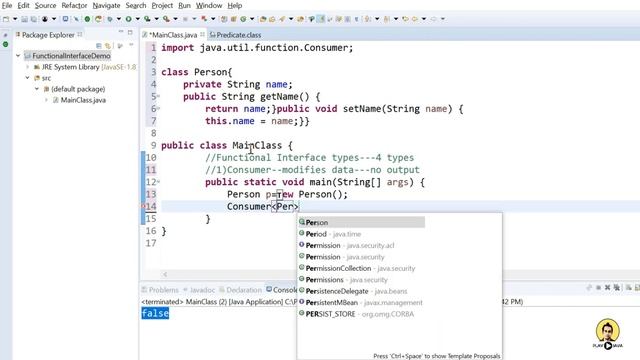Expand the JRE System Library node
Viewport: 640px width, 360px height.
point(27,67)
